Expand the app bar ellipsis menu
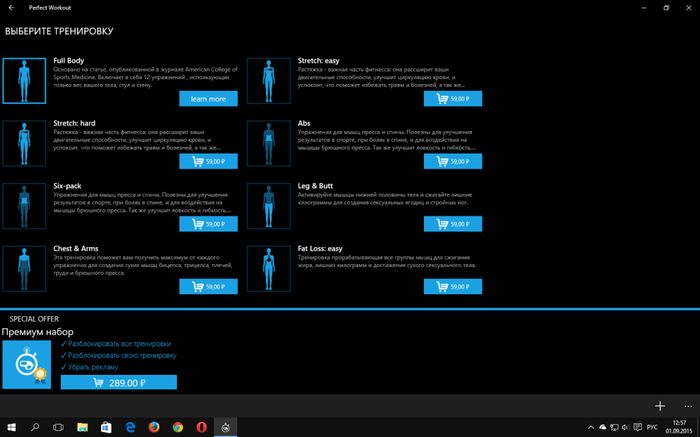The width and height of the screenshot is (700, 437). pyautogui.click(x=687, y=406)
